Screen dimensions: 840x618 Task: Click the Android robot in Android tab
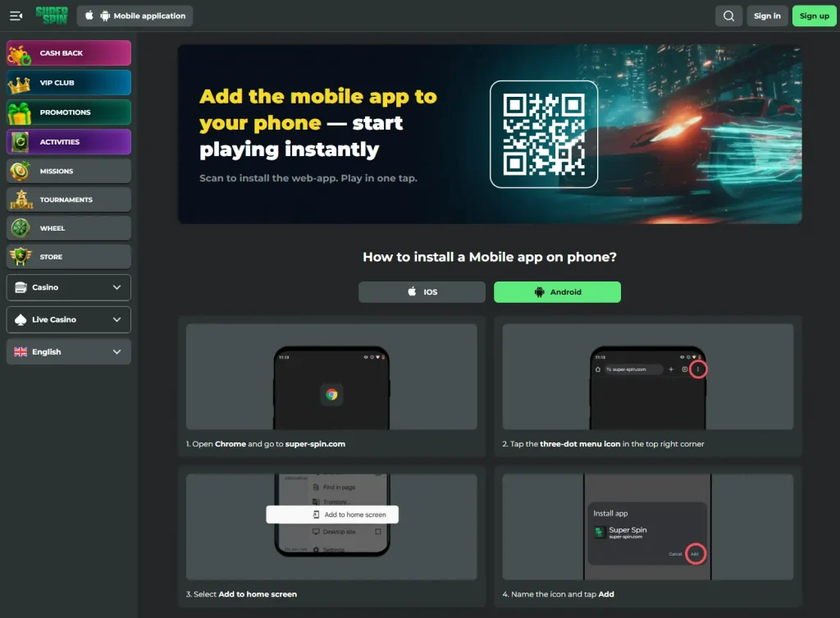point(539,292)
